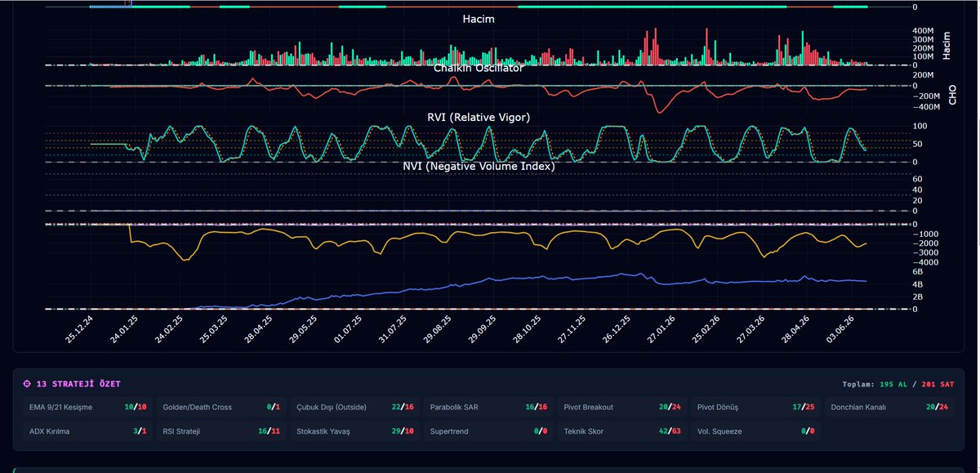Select the Donchian Kanalı strategy card
The image size is (980, 473).
tap(890, 407)
